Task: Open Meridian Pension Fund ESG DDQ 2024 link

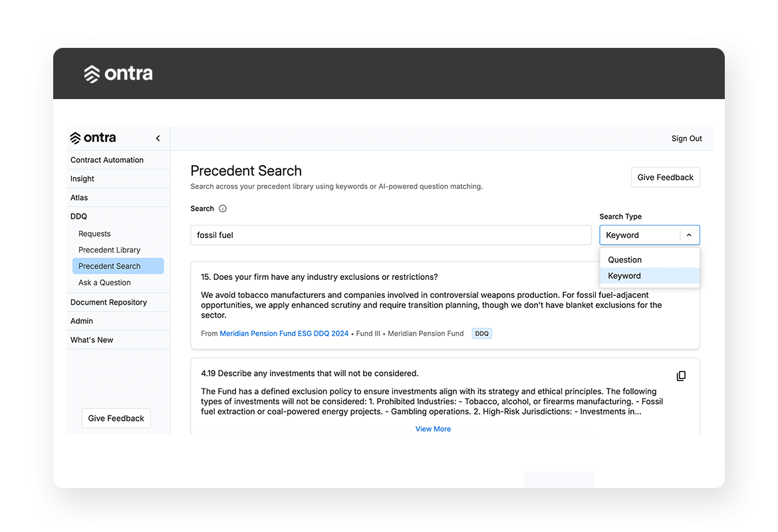Action: 284,334
